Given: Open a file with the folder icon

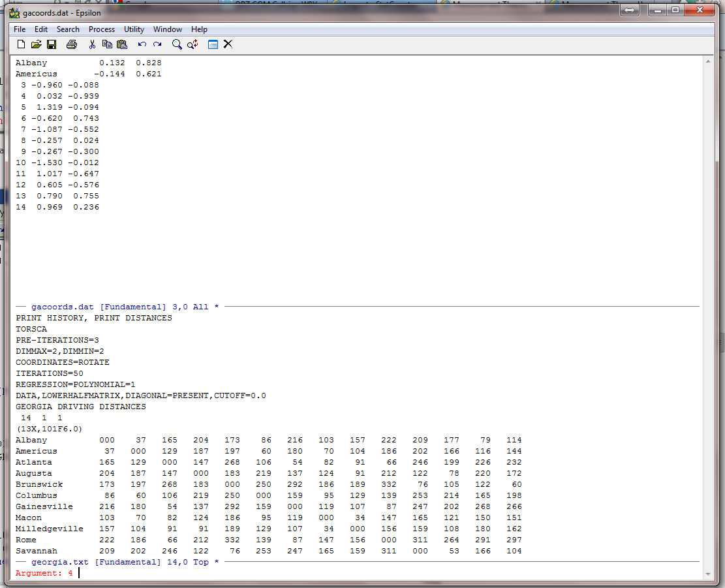Looking at the screenshot, I should coord(36,44).
